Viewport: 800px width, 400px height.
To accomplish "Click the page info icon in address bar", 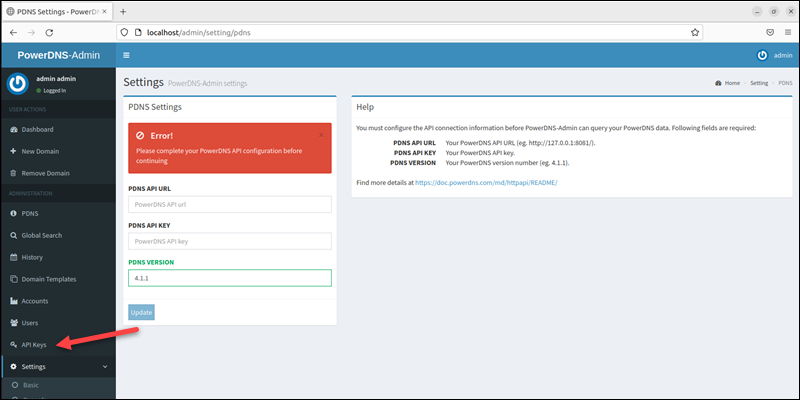I will (x=137, y=33).
